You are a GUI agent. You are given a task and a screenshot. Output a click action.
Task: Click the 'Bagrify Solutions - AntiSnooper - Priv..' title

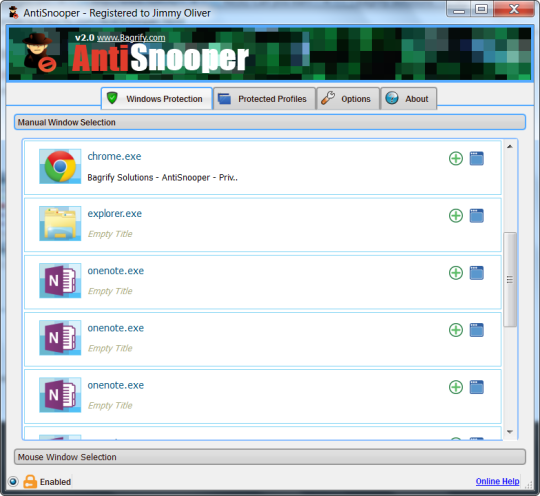[163, 177]
